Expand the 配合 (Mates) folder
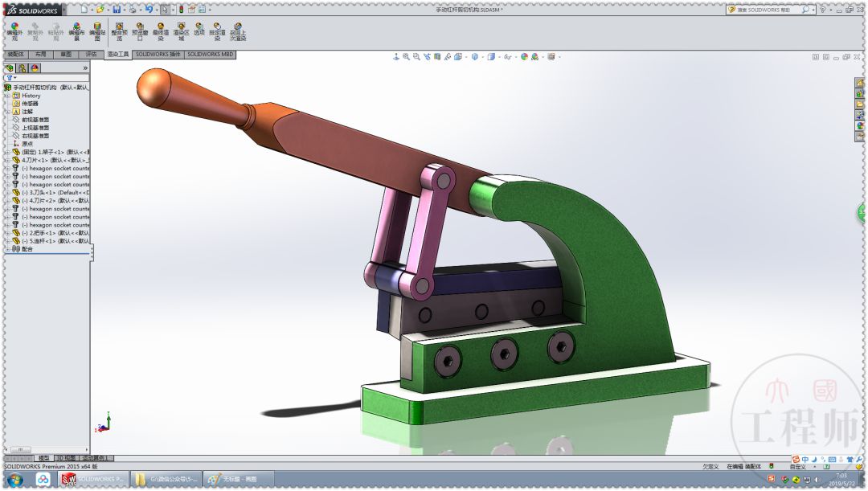The height and width of the screenshot is (491, 868). pos(6,248)
